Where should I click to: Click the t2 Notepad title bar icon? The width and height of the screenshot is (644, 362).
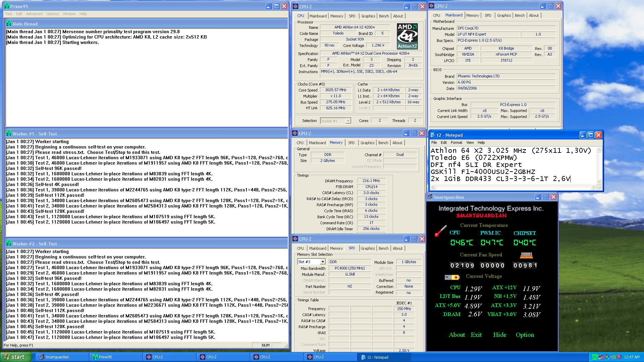433,135
